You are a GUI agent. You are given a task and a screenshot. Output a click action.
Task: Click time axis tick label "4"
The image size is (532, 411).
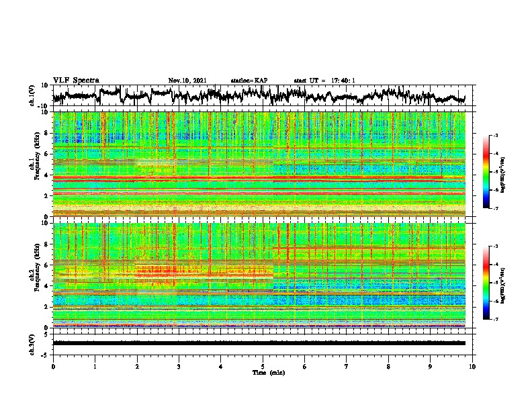pyautogui.click(x=221, y=367)
